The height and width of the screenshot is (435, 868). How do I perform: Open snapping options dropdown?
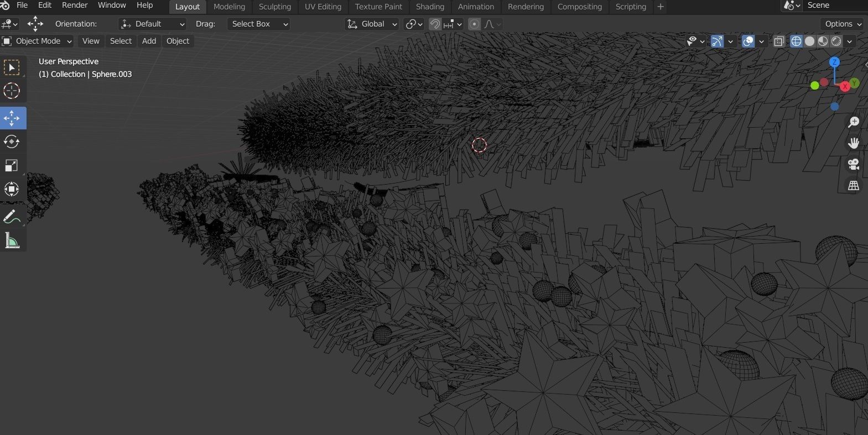click(453, 24)
